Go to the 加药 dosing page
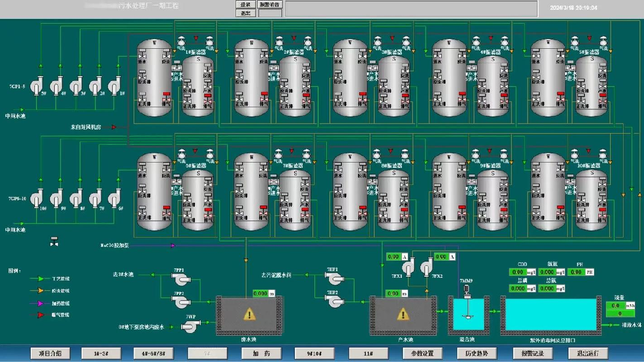 (x=261, y=353)
